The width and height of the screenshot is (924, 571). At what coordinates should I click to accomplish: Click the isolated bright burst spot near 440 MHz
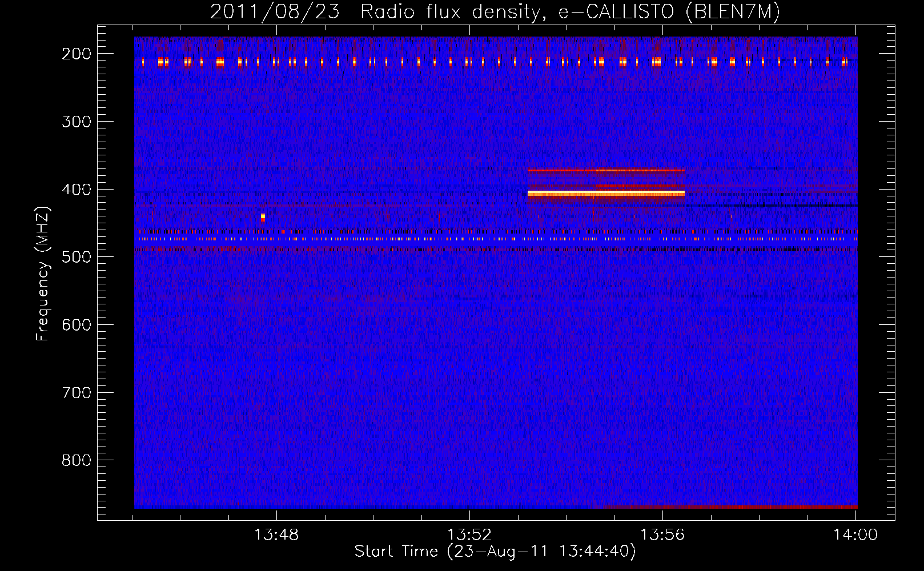click(263, 217)
